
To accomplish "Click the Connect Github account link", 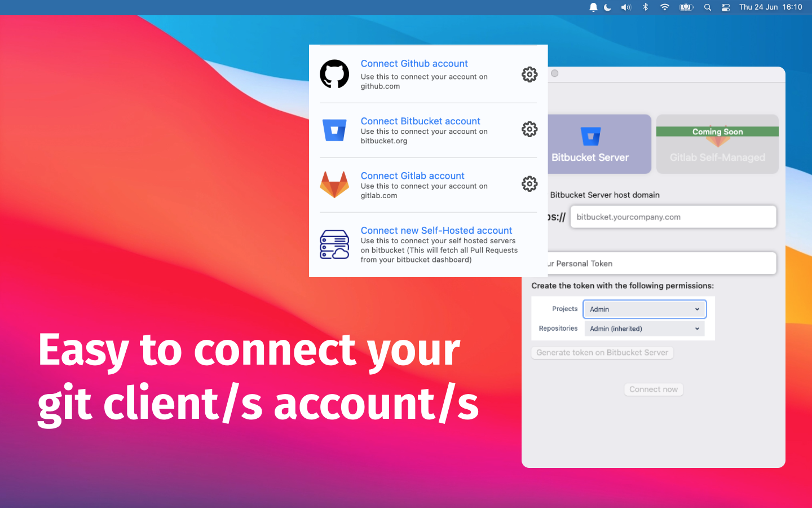I will (414, 63).
